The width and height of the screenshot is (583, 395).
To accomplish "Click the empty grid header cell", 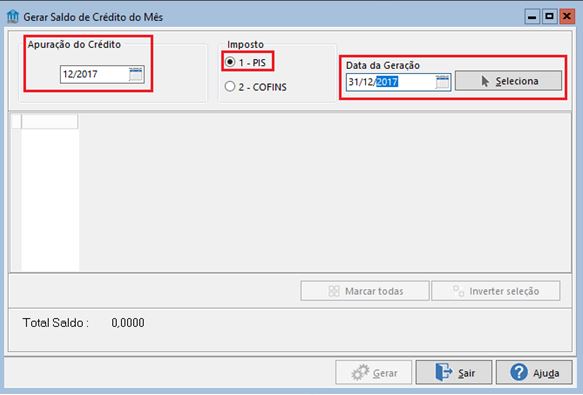I will tap(49, 121).
